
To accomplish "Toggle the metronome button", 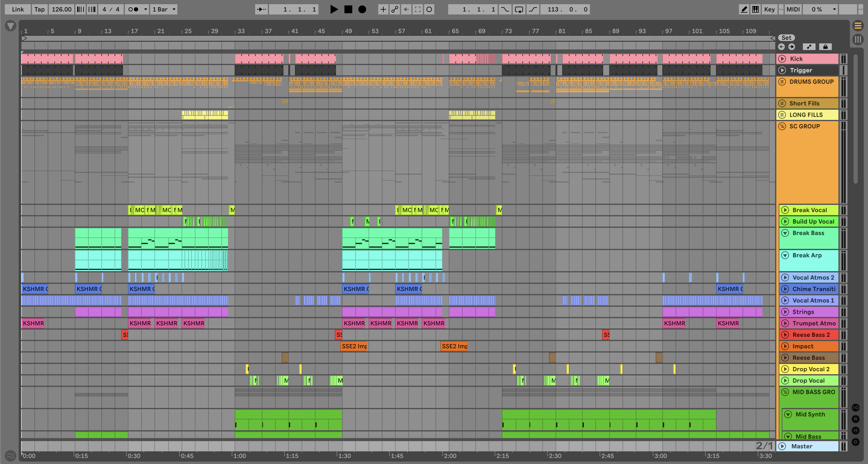I will [133, 9].
